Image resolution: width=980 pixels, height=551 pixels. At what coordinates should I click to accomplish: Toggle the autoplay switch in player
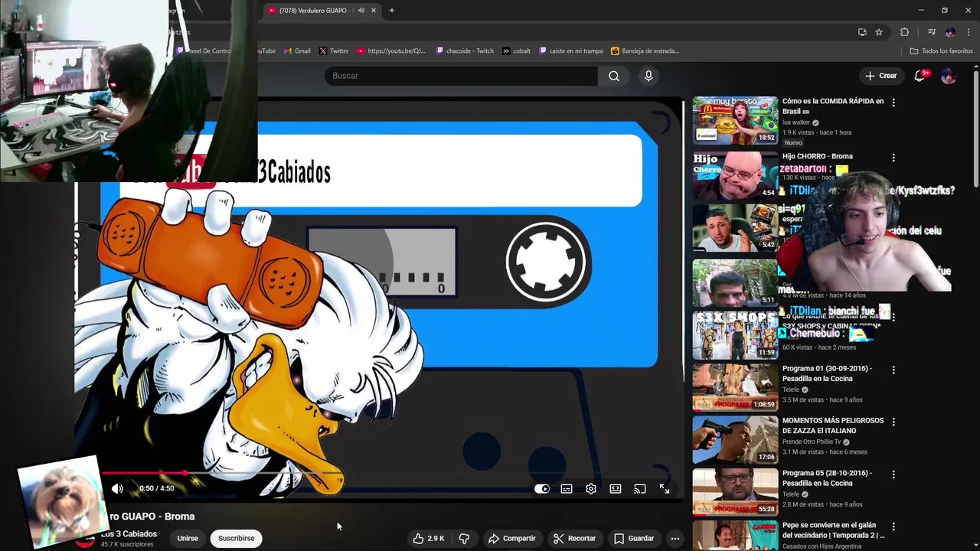click(x=542, y=489)
